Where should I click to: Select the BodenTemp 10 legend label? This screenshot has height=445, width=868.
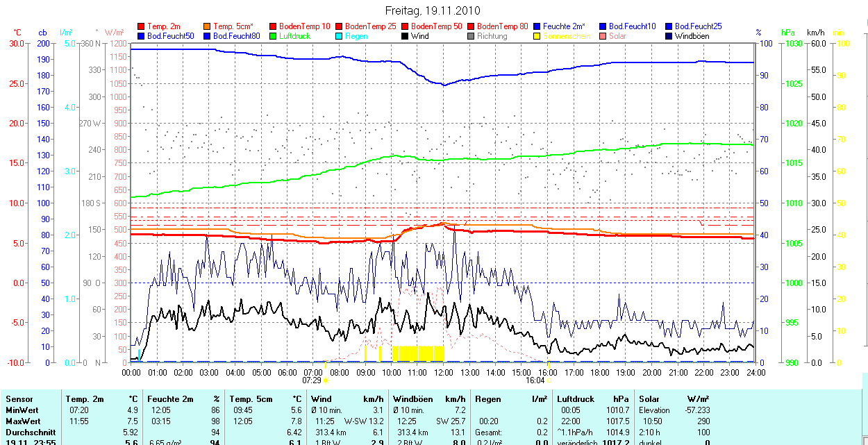[x=305, y=26]
